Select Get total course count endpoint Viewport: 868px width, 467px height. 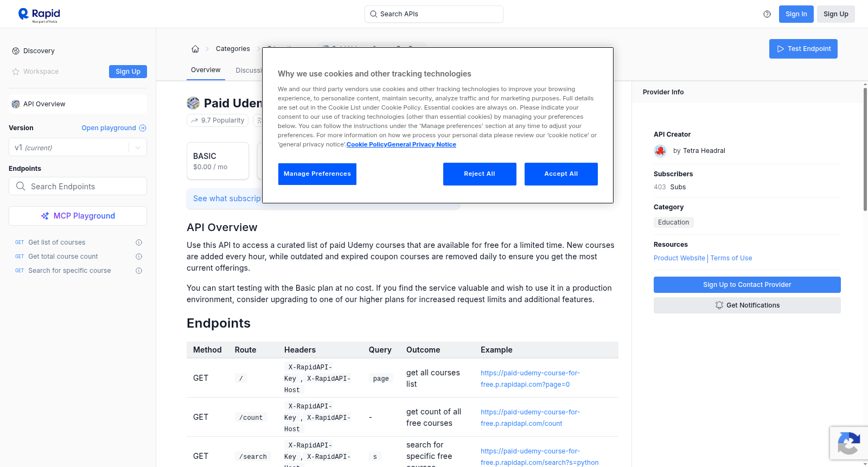click(x=63, y=257)
